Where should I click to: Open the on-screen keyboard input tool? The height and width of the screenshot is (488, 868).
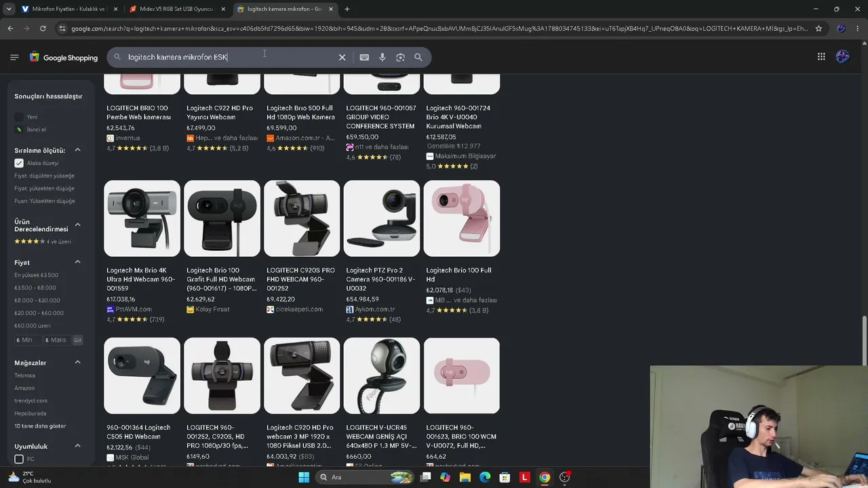pos(364,58)
